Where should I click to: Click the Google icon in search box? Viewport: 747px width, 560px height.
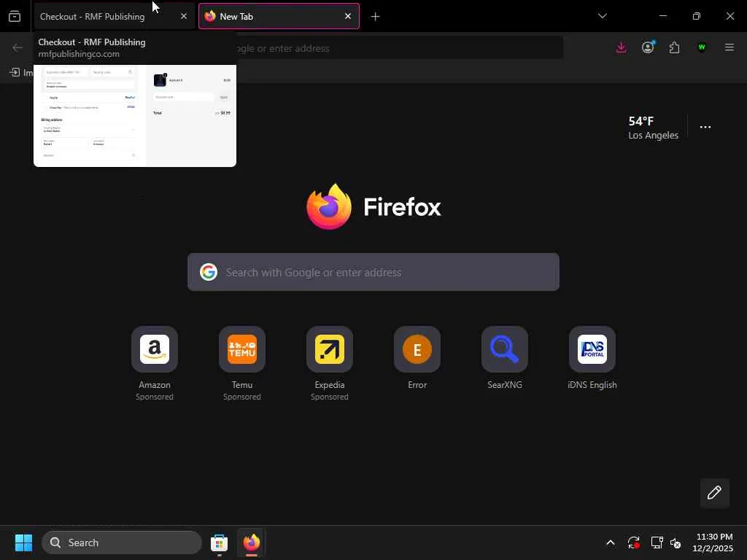(209, 272)
